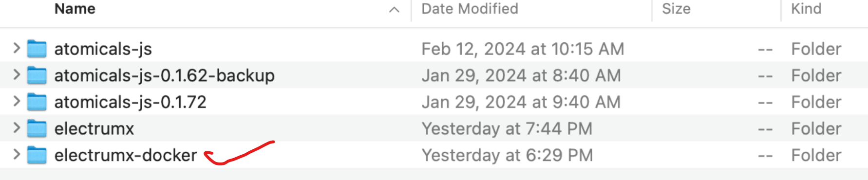
Task: Click the Folder kind label for atomicals-js-0.1.72
Action: (816, 102)
